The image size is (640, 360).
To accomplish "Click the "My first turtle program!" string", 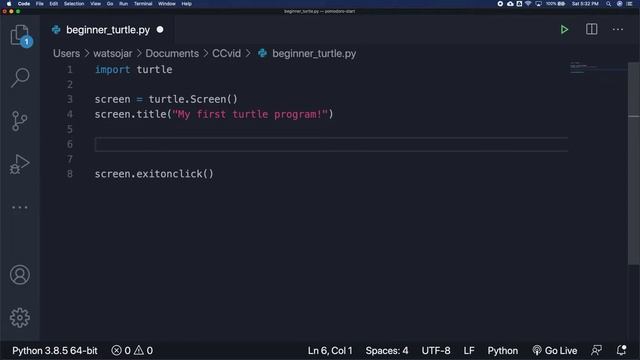I will coord(250,114).
